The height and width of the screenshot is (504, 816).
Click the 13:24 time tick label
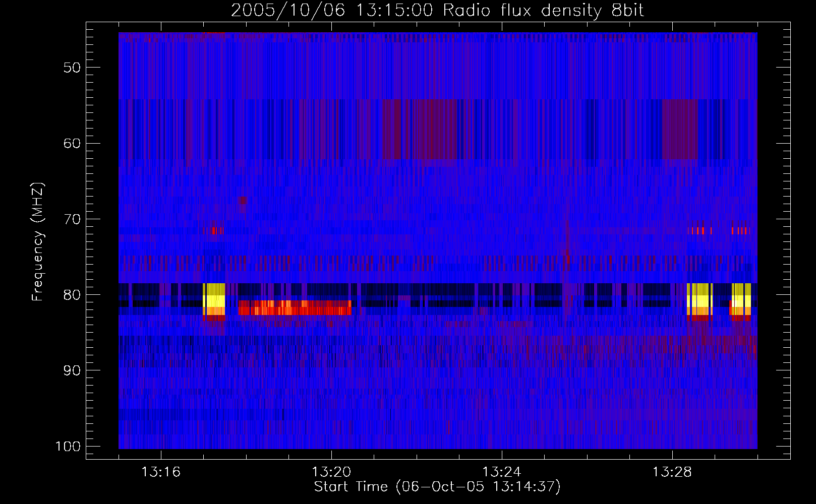[x=502, y=472]
